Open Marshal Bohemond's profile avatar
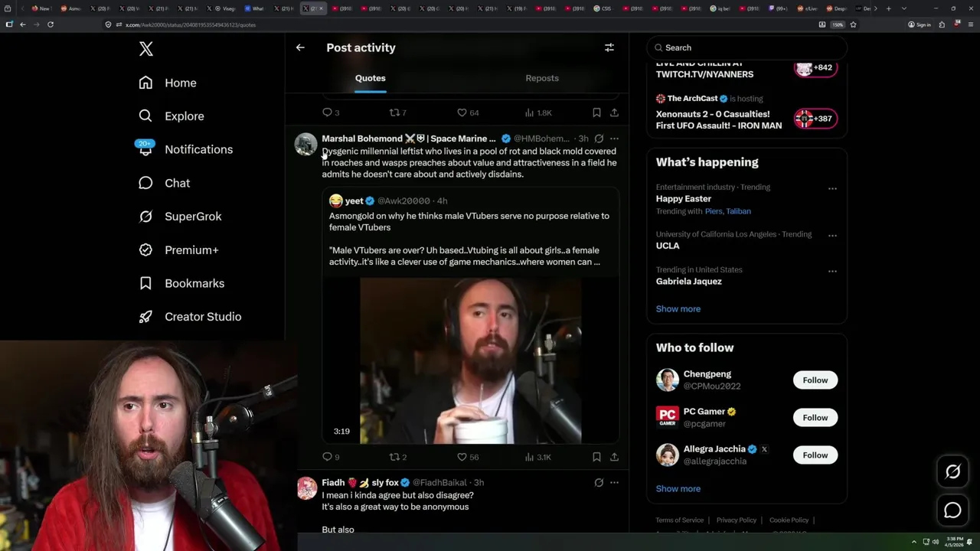The width and height of the screenshot is (980, 551). pos(306,144)
